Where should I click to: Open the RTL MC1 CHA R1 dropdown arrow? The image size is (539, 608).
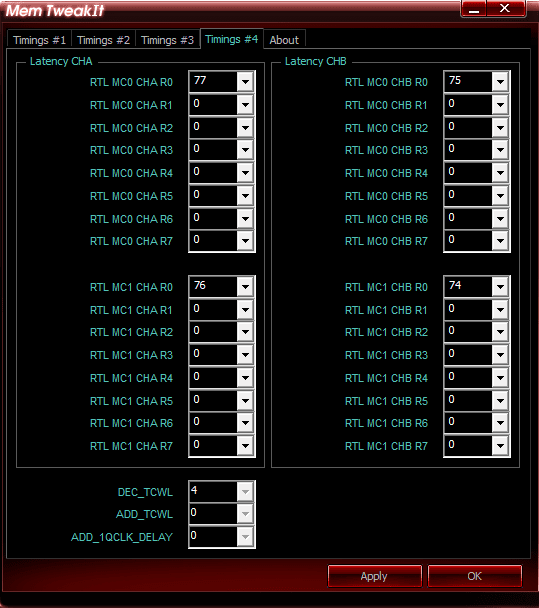coord(245,310)
